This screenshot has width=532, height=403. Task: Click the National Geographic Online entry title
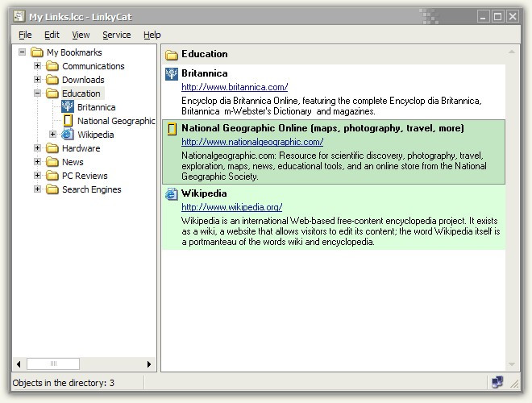click(x=322, y=128)
